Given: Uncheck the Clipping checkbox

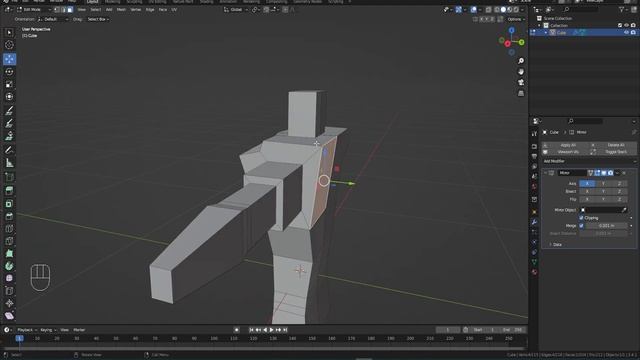Looking at the screenshot, I should pos(582,218).
